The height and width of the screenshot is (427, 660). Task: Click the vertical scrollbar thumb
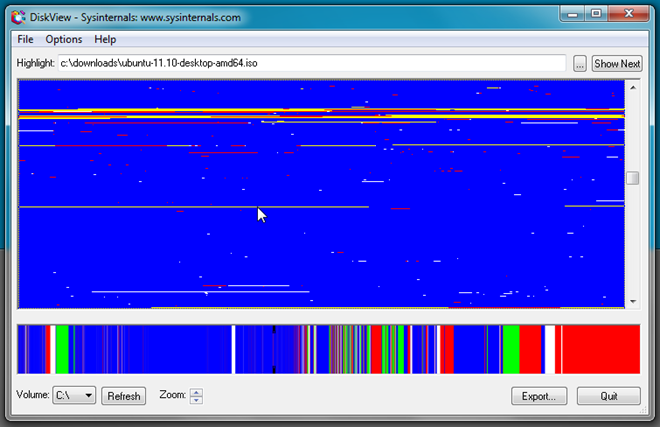pos(633,178)
